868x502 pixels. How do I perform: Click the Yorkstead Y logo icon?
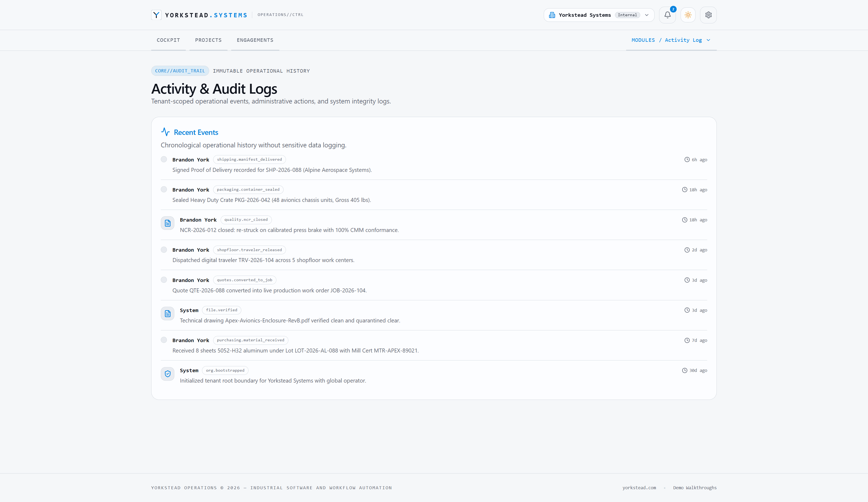pos(156,15)
